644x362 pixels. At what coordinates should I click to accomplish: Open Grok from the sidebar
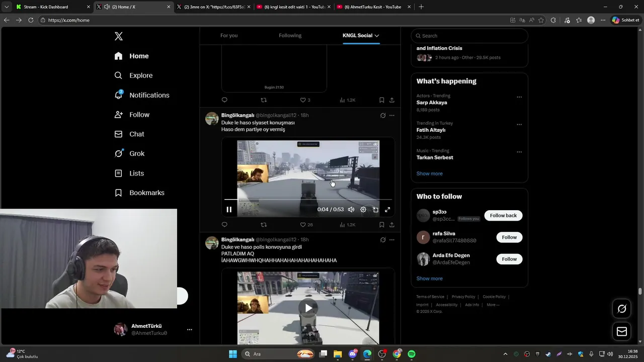(x=129, y=154)
